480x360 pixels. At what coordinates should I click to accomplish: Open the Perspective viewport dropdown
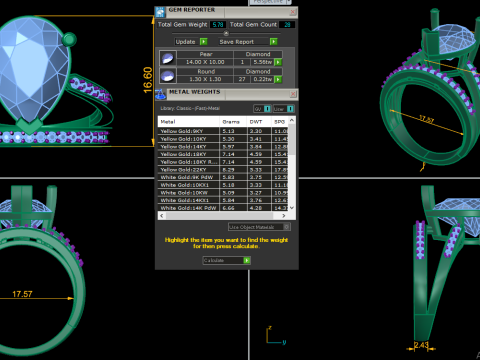[289, 2]
